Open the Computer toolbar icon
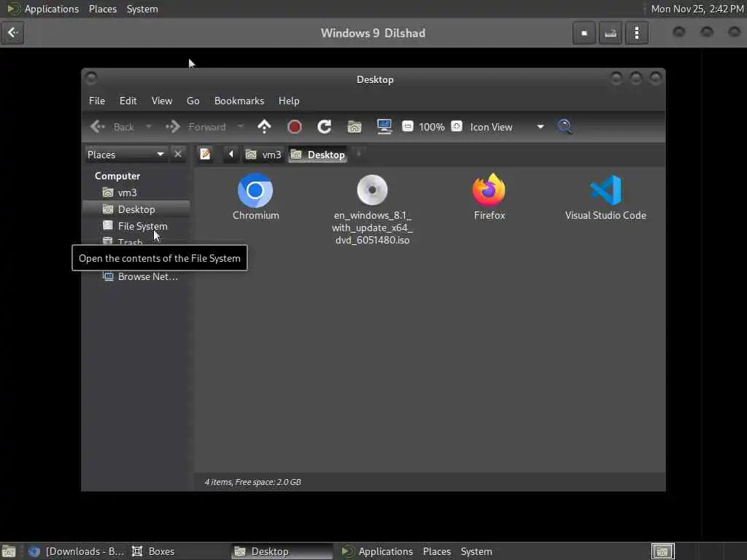747x560 pixels. pos(384,127)
